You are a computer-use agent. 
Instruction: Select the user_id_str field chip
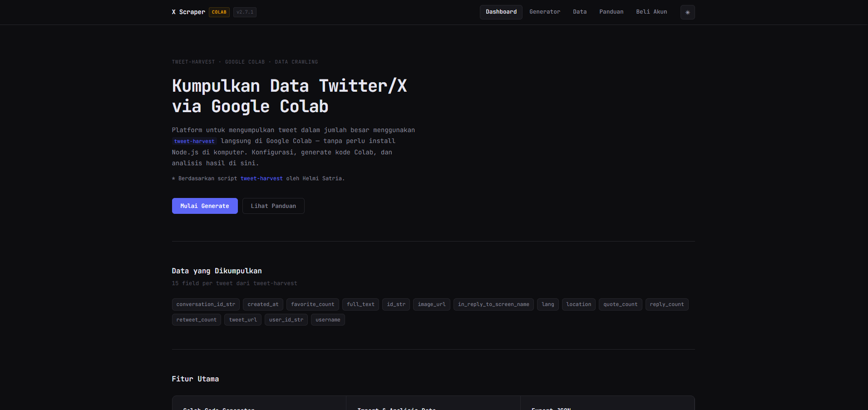pyautogui.click(x=286, y=320)
